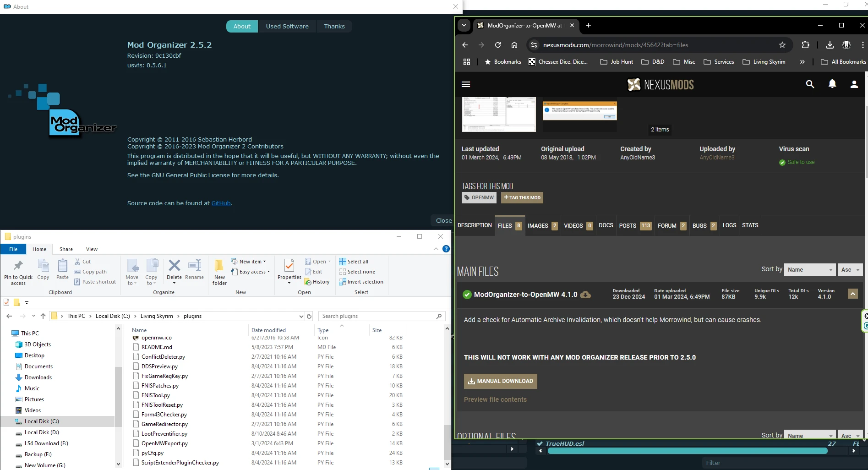Click Select all in ribbon
This screenshot has height=470, width=868.
(x=354, y=262)
